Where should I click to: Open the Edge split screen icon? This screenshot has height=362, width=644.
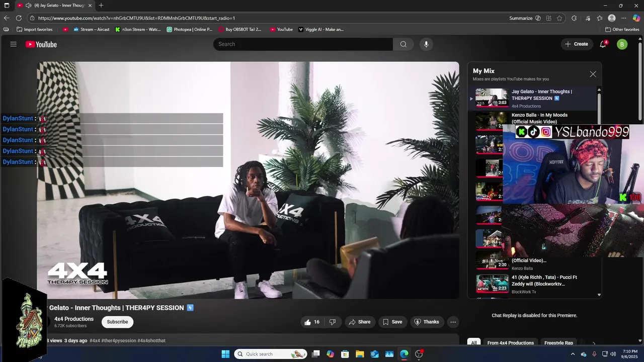pyautogui.click(x=549, y=18)
